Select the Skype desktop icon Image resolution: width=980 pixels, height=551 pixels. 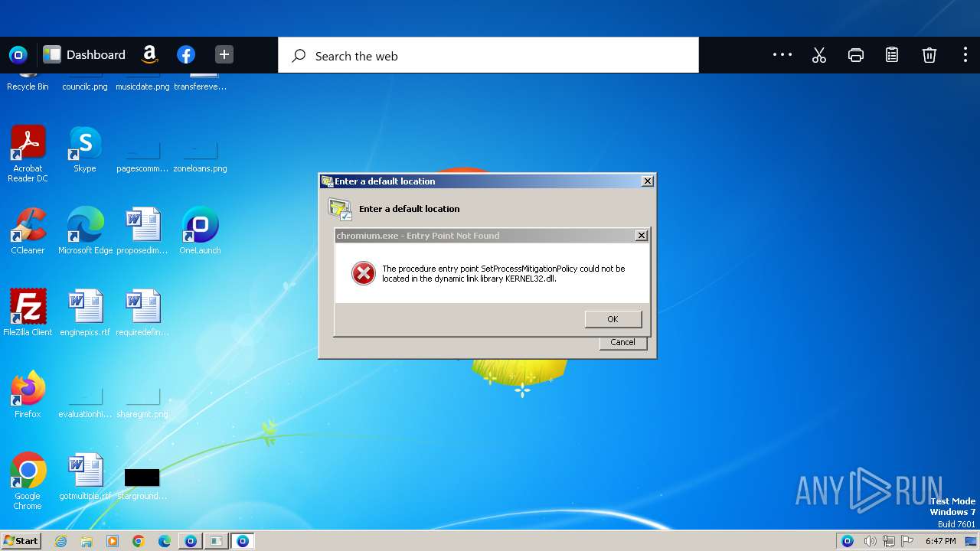(x=84, y=149)
